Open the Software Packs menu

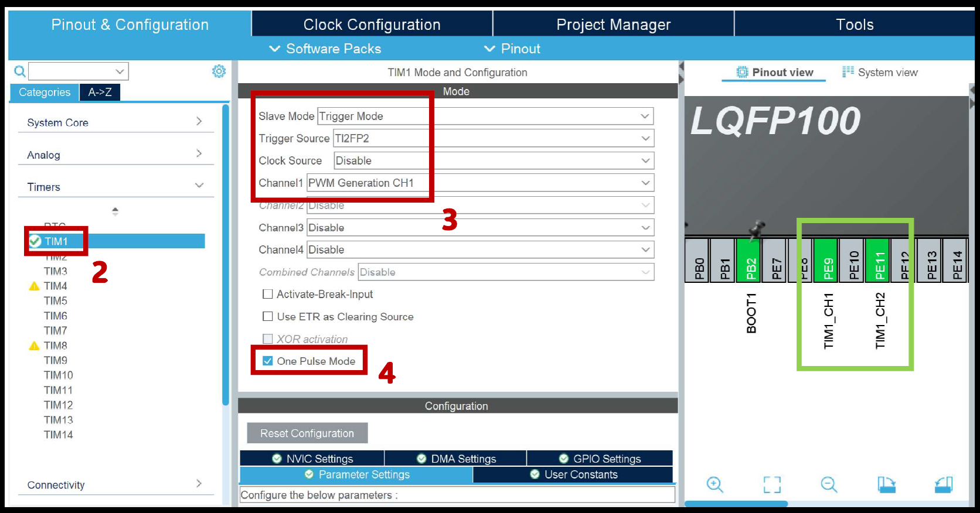point(325,49)
